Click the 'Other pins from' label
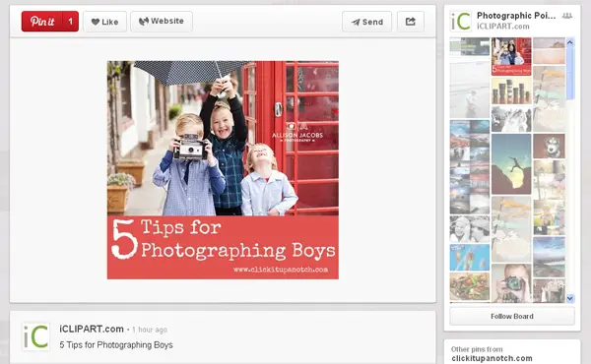 tap(477, 349)
